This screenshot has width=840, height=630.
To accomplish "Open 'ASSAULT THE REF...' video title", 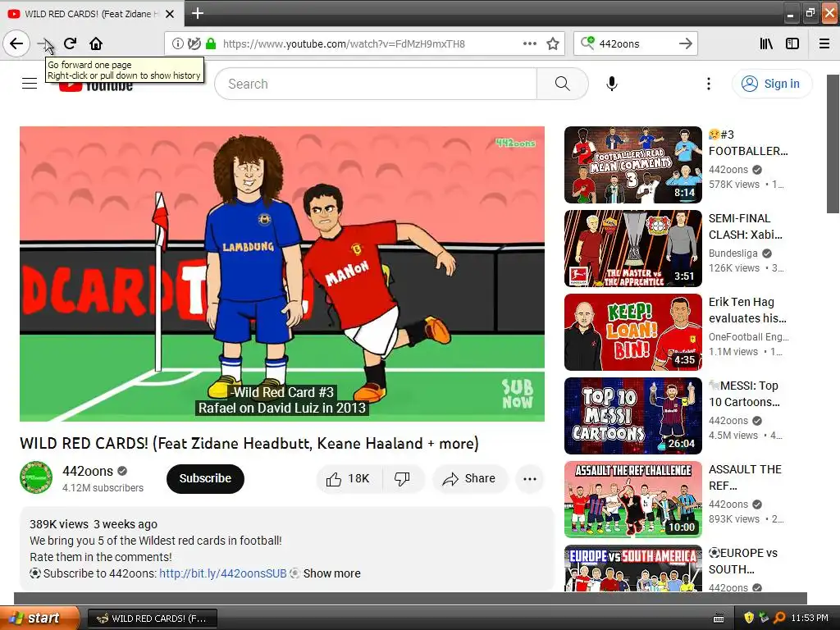I will click(745, 477).
